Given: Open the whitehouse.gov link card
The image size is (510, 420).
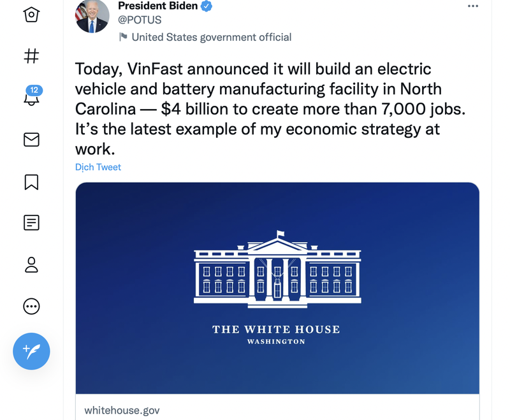Looking at the screenshot, I should (121, 410).
